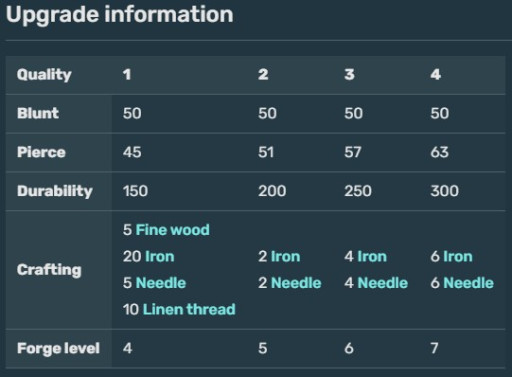Open the Fine wood link
The image size is (512, 377).
tap(173, 230)
